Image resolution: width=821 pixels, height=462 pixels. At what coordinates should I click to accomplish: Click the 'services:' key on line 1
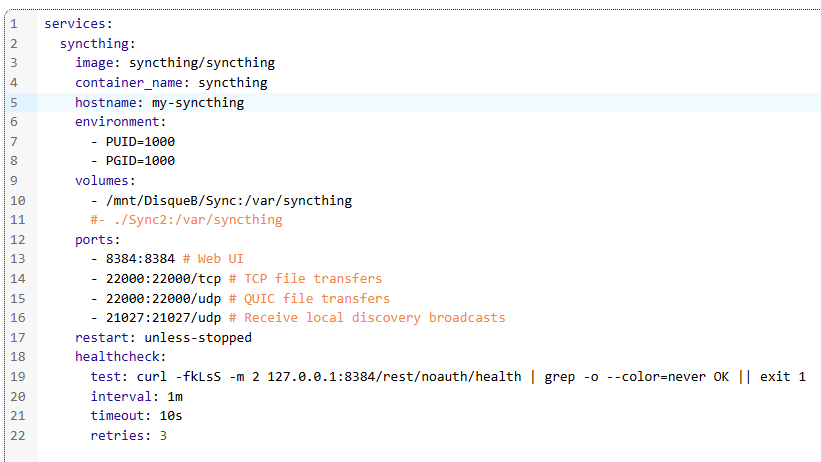click(x=78, y=24)
